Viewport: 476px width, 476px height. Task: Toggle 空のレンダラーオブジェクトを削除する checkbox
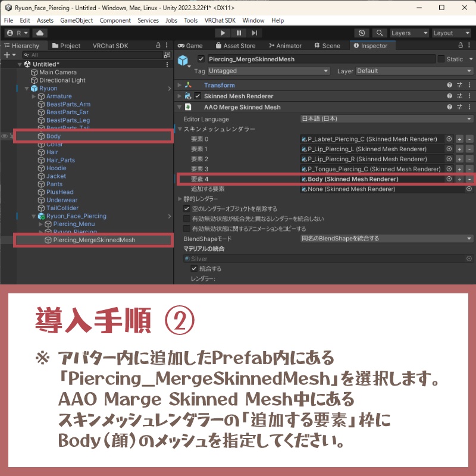187,209
